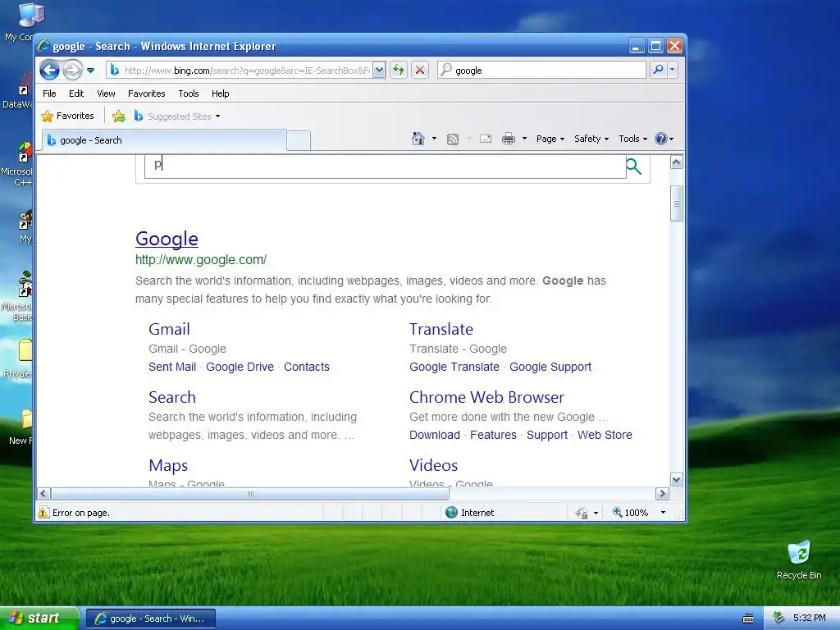Expand Print options dropdown arrow

pos(524,139)
